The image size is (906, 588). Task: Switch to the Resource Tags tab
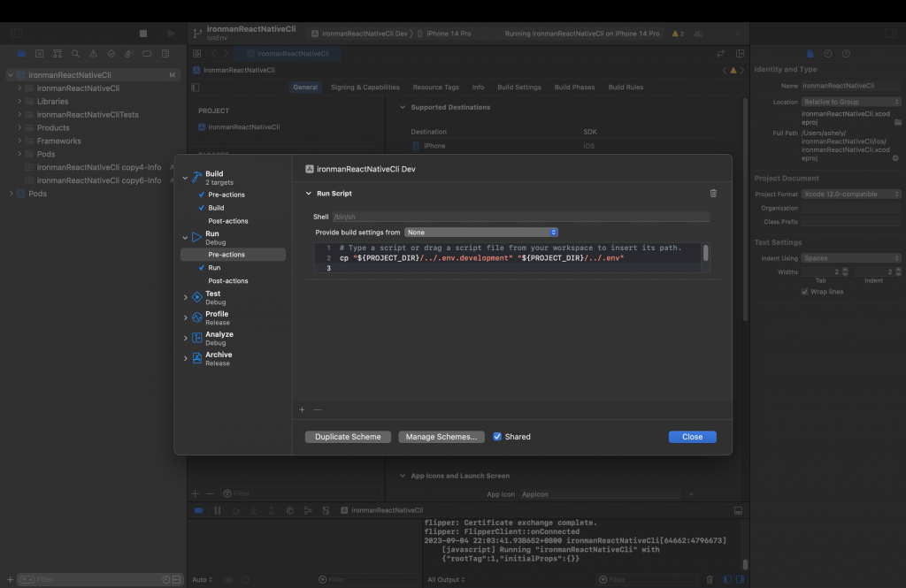pos(435,88)
